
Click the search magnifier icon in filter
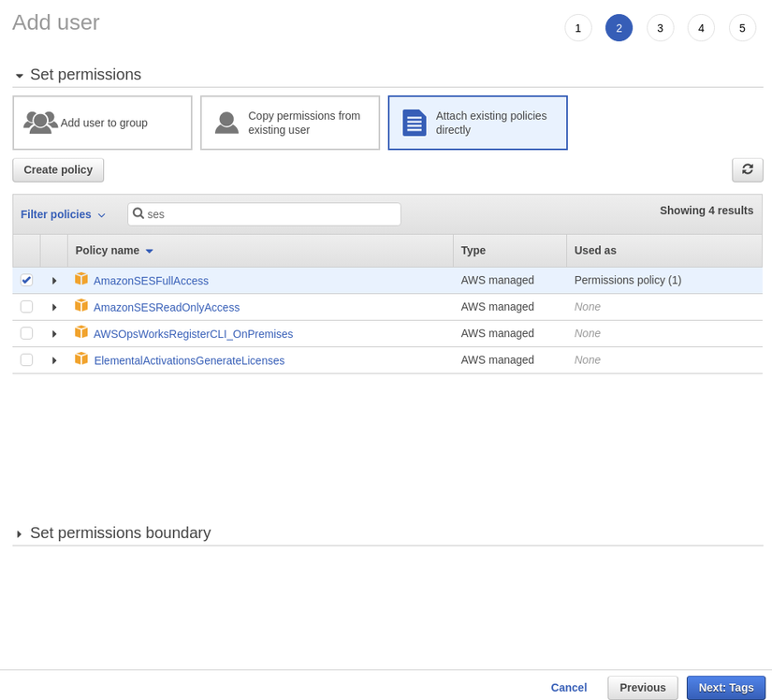coord(138,213)
